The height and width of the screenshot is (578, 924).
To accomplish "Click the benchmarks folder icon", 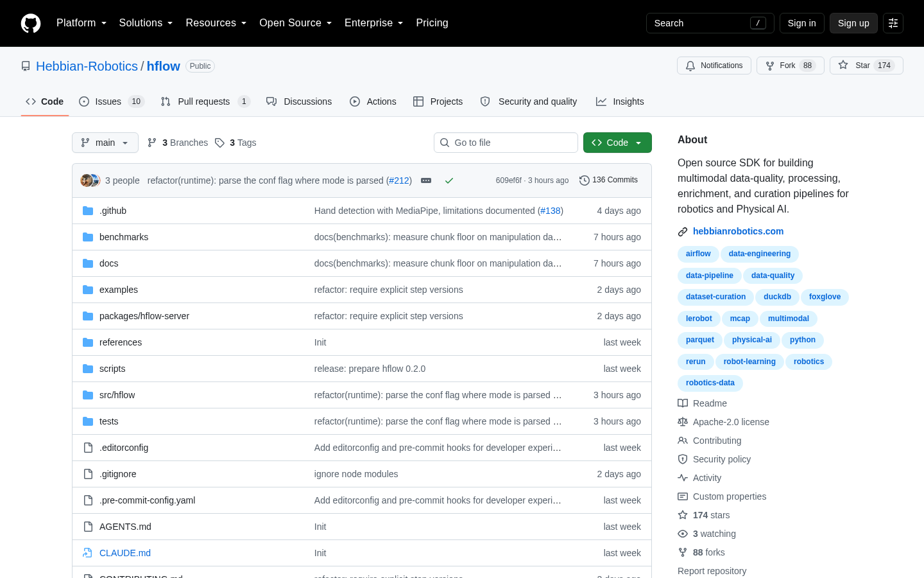I will pos(88,237).
